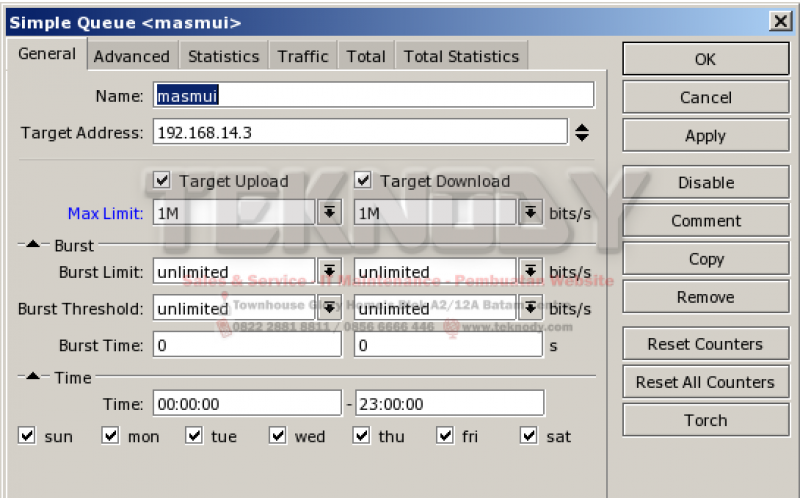Click upload Max Limit field
Viewport: 800px width, 500px height.
click(234, 212)
